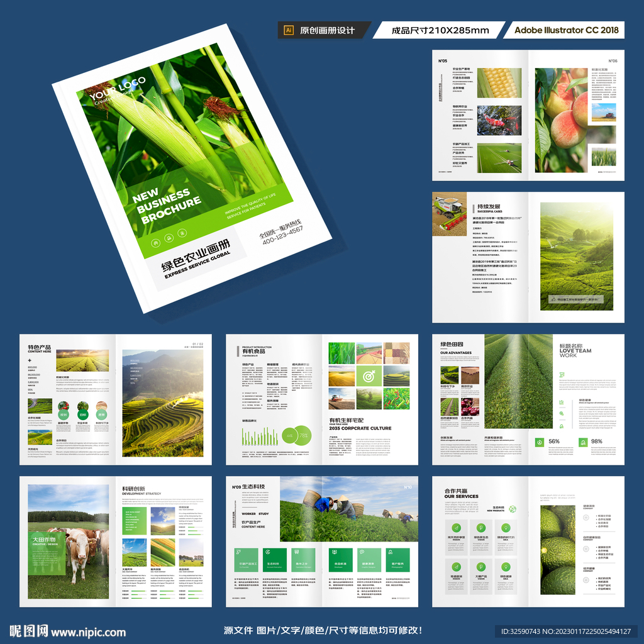644x644 pixels.
Task: Click the plus circle under 经济健康
Action: point(586,580)
